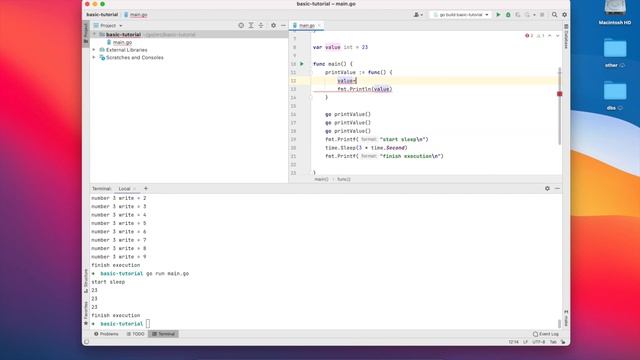Screen dimensions: 640x360
Task: Click the select opened file target icon
Action: click(241, 25)
